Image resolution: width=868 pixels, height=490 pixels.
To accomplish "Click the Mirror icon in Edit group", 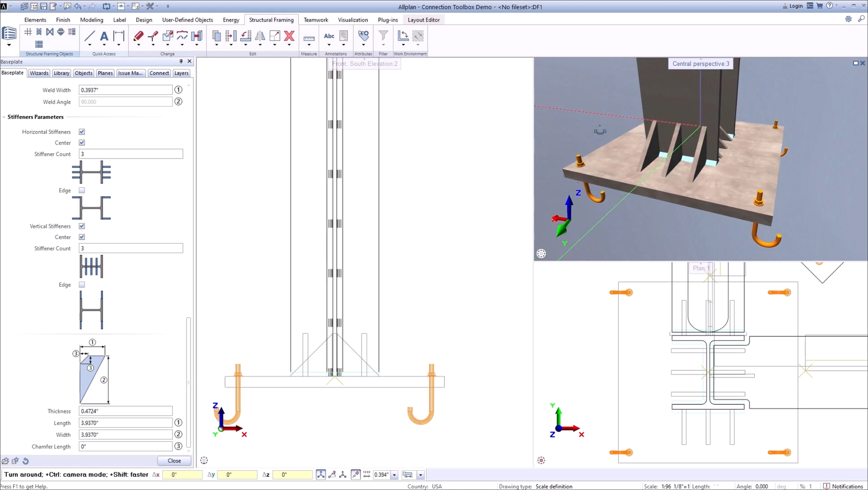I will click(x=260, y=36).
